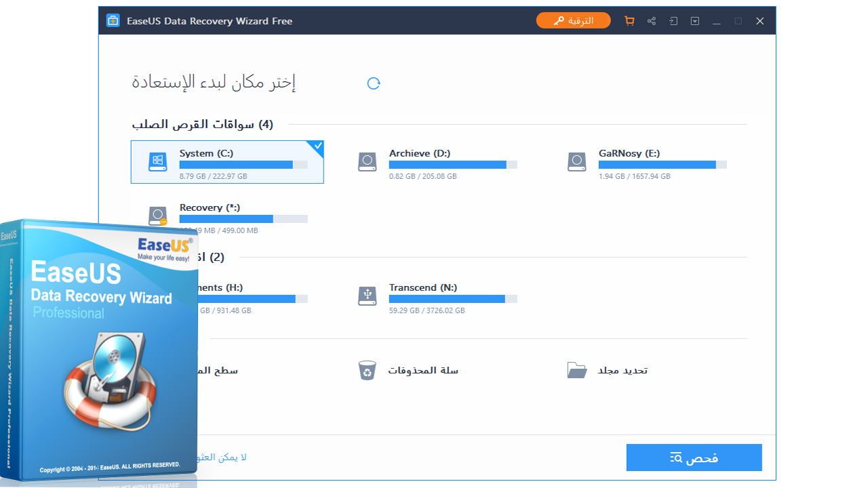Start scanning with the فحص button
This screenshot has width=868, height=488.
click(x=694, y=457)
